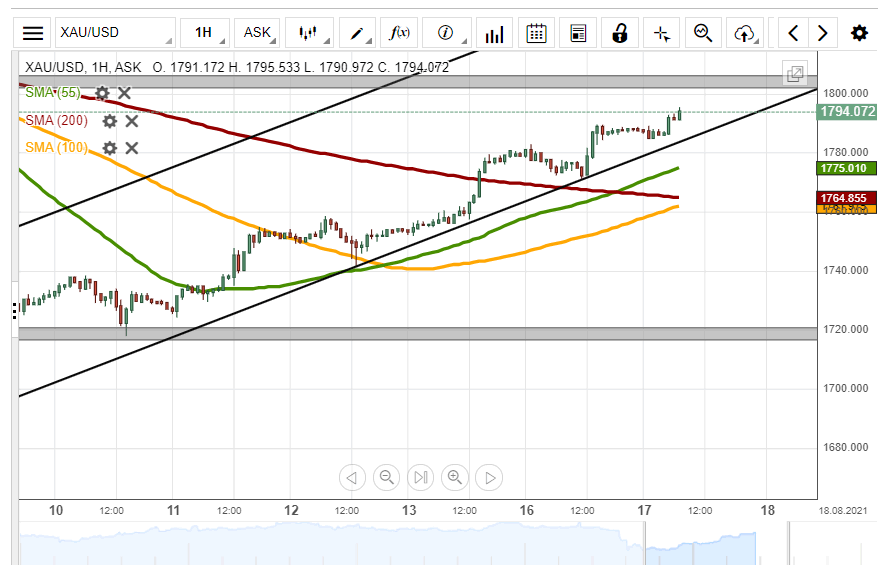Viewport: 884px width, 576px height.
Task: Click the SMA (100) indicator label
Action: tap(56, 148)
